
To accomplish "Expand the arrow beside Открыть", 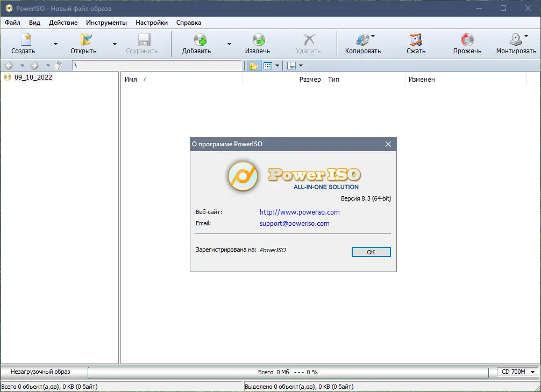I will pyautogui.click(x=115, y=44).
